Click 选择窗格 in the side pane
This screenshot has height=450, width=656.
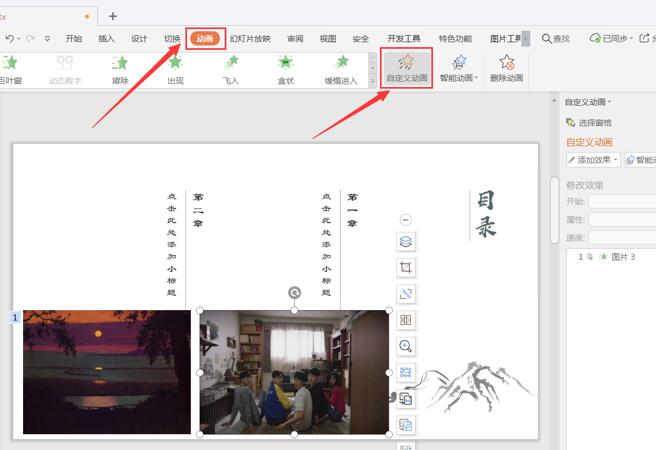point(589,123)
